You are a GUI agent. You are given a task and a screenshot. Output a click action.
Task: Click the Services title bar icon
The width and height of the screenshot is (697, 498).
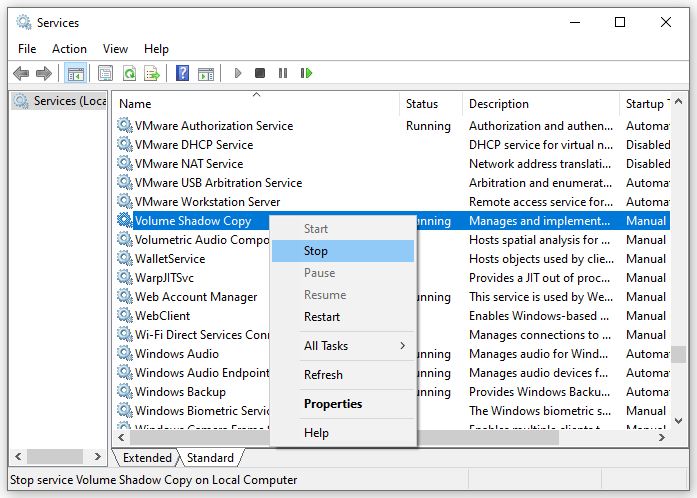coord(24,22)
